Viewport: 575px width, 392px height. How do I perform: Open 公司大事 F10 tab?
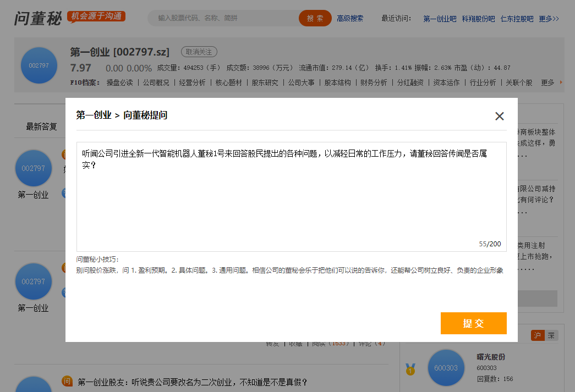click(301, 83)
